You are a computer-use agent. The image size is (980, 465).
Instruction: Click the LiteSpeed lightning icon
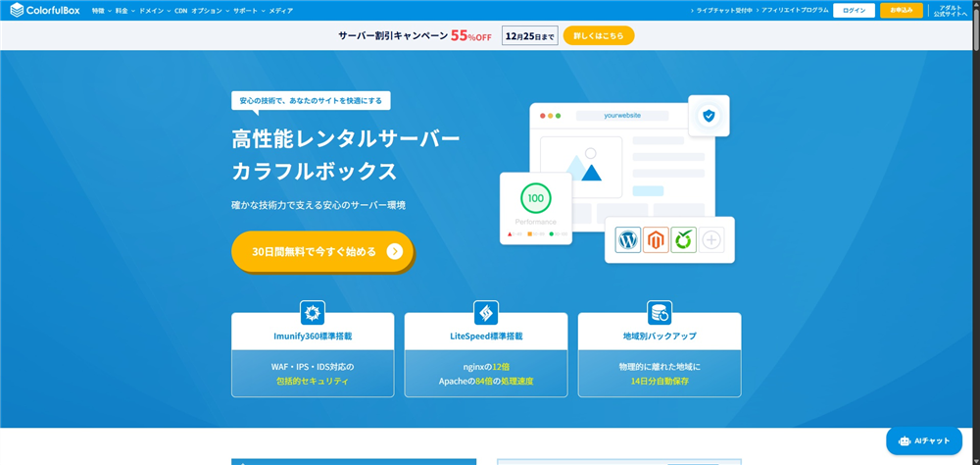point(486,313)
